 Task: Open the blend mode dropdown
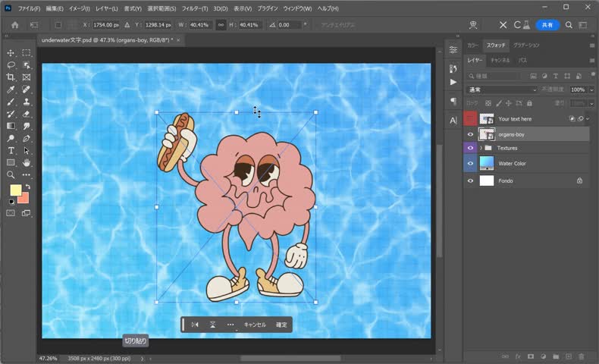click(x=500, y=89)
